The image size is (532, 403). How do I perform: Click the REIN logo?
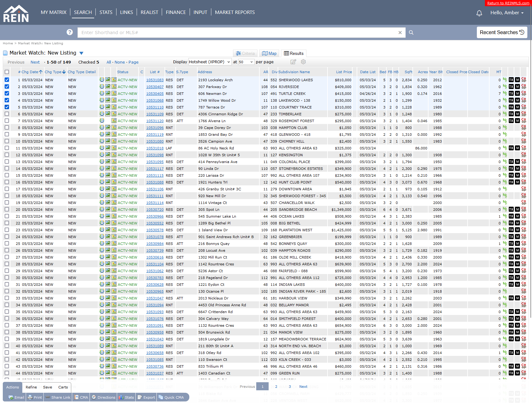click(16, 13)
